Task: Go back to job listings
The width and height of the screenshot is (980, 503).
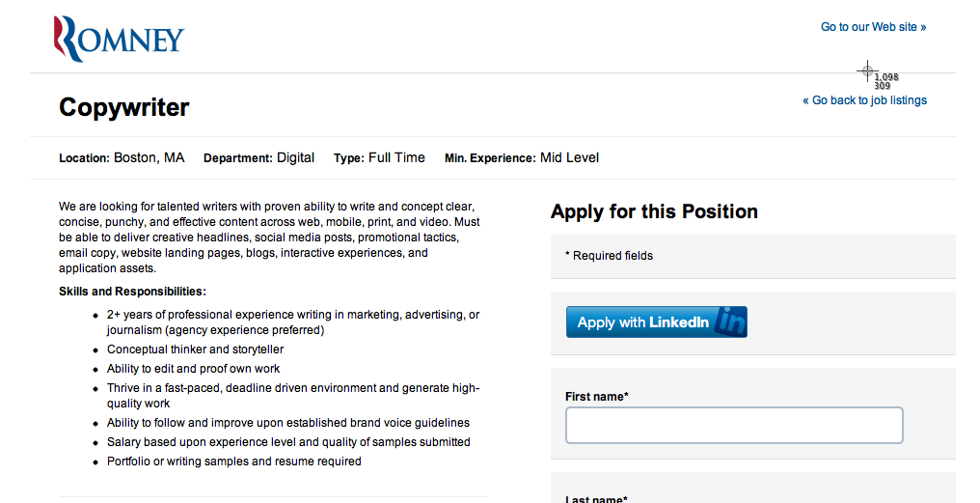Action: pos(864,100)
